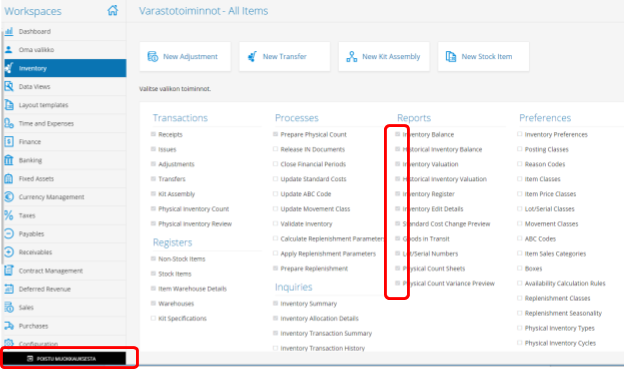Open the Dashboard workspace icon
Viewport: 624px width, 369px height.
pos(9,31)
